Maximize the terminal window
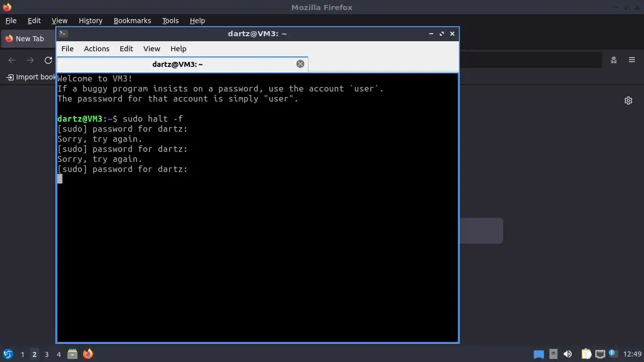The width and height of the screenshot is (644, 362). [442, 34]
